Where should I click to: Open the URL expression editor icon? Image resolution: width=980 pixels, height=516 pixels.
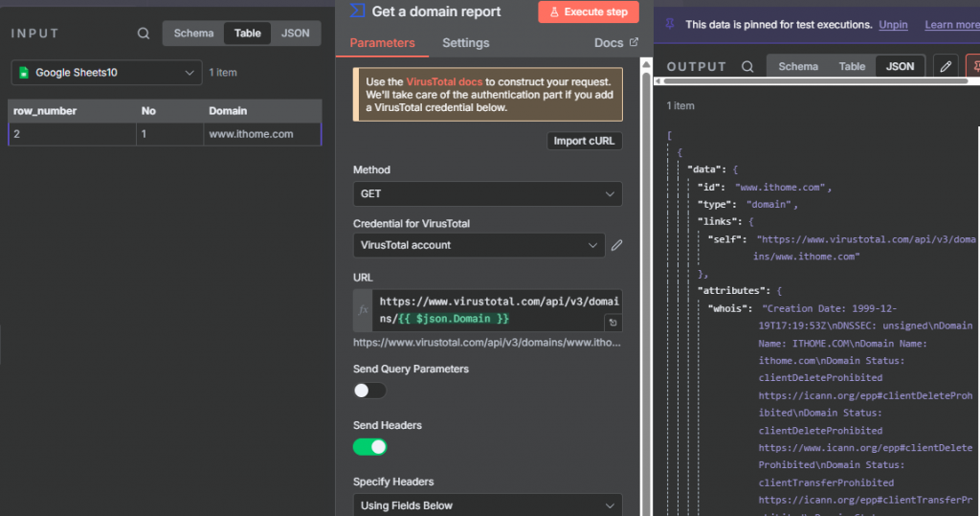pyautogui.click(x=613, y=323)
